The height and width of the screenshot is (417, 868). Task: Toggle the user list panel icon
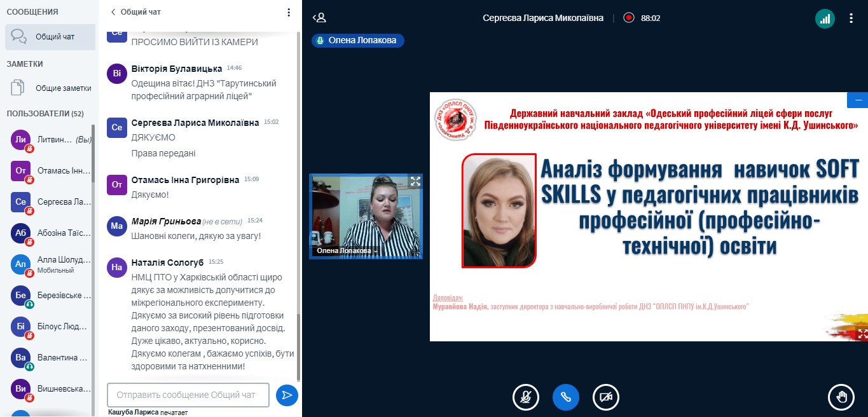tap(319, 18)
